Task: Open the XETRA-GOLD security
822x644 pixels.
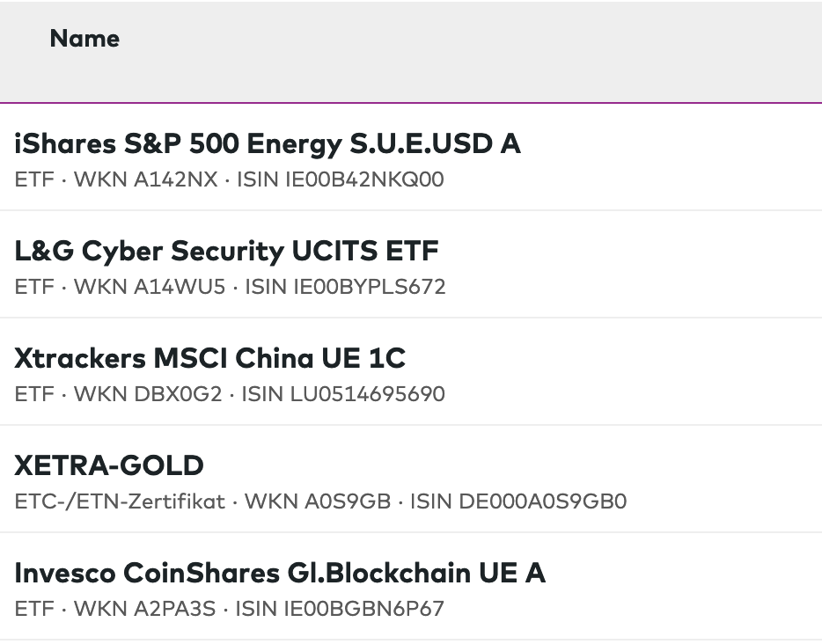Action: (109, 465)
